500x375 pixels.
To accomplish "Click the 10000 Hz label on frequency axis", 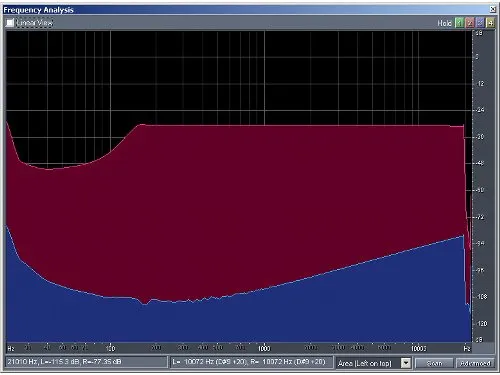I will point(418,348).
